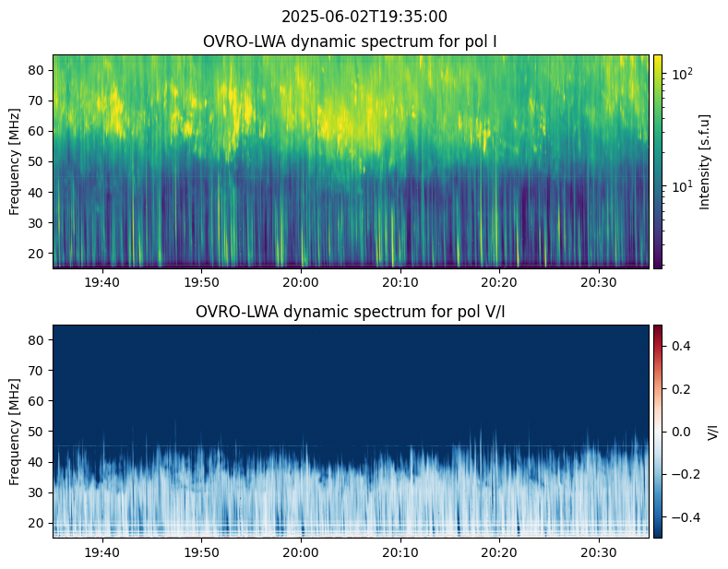Select the 20:30 tick on the bottom time axis
The width and height of the screenshot is (728, 569).
599,551
